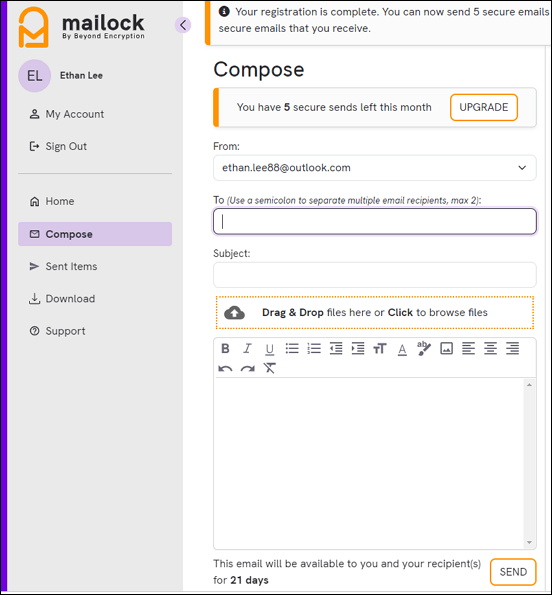The height and width of the screenshot is (595, 552).
Task: Open the text highlight color tool
Action: coord(424,348)
